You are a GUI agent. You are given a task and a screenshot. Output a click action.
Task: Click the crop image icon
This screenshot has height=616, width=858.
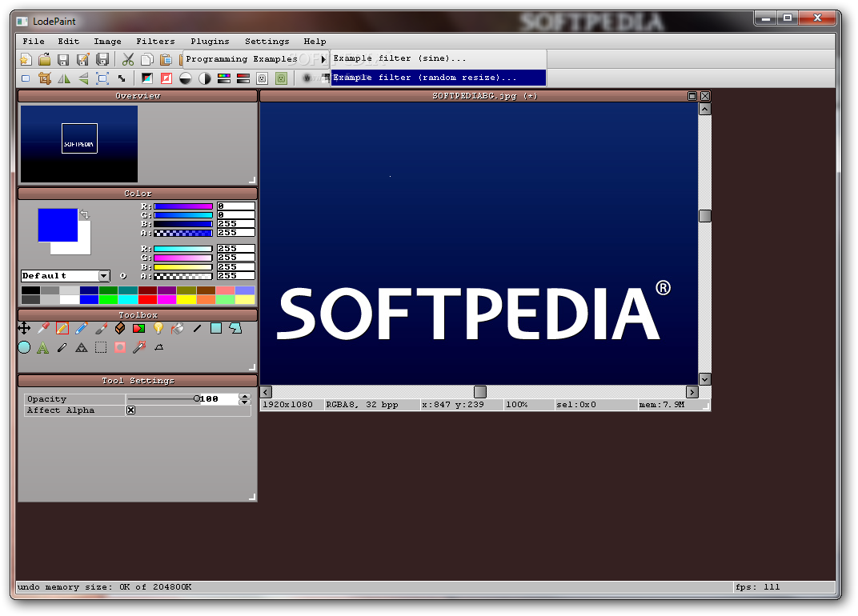click(44, 78)
